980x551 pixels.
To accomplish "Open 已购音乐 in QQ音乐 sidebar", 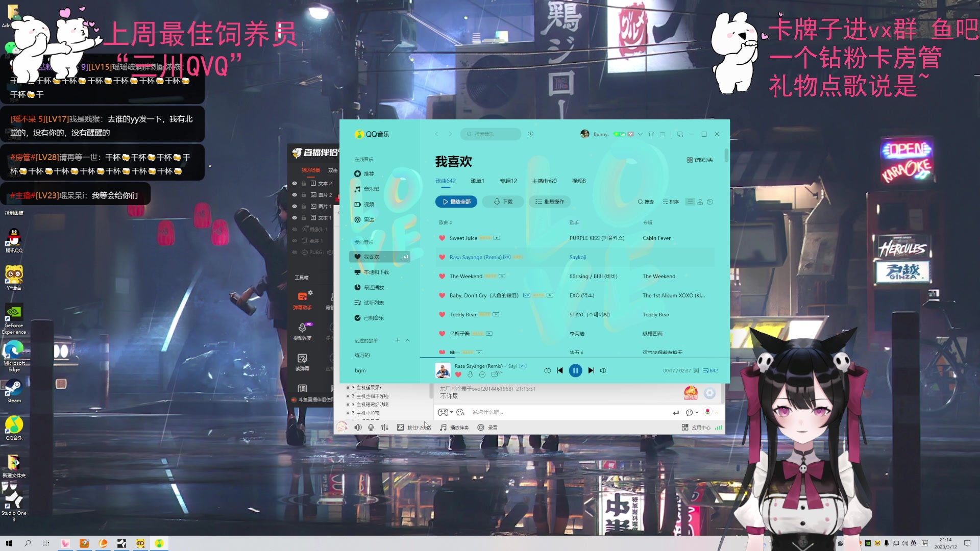I will [369, 318].
